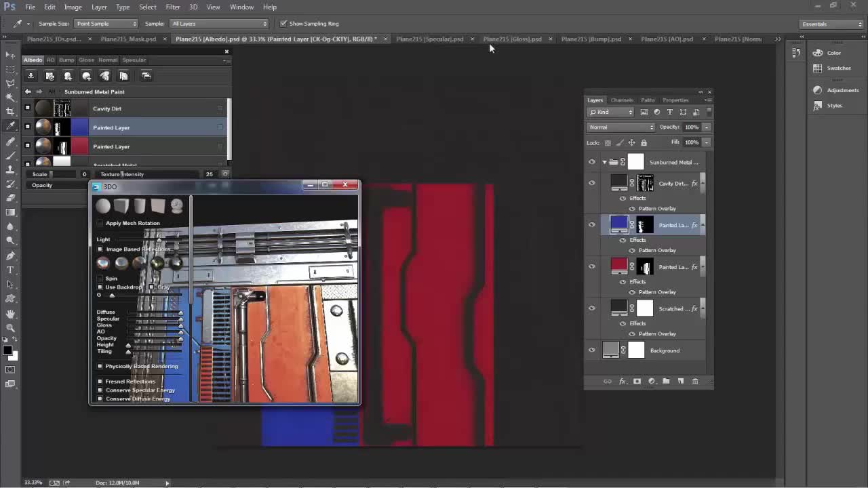Delete layer with the trash icon
The height and width of the screenshot is (488, 868).
(695, 382)
